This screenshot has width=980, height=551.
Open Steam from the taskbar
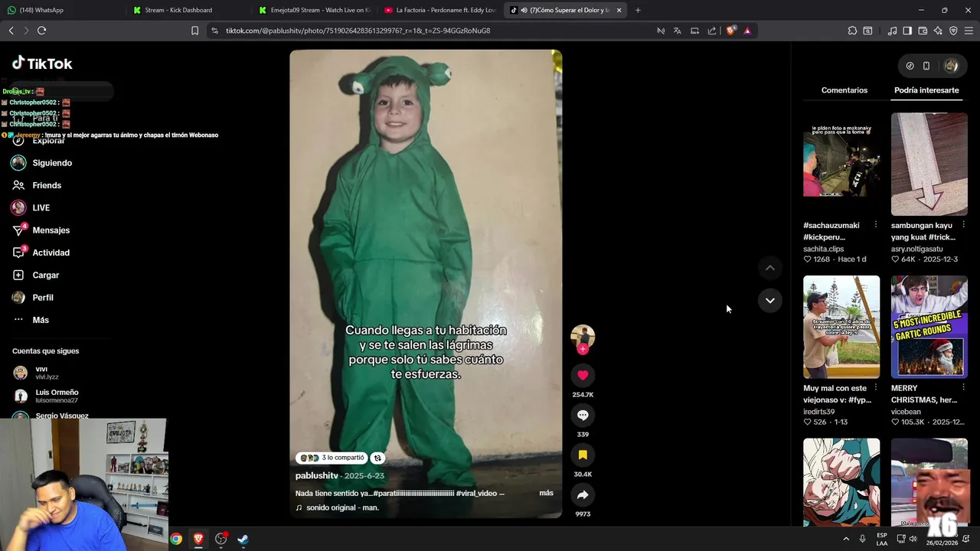pos(243,539)
